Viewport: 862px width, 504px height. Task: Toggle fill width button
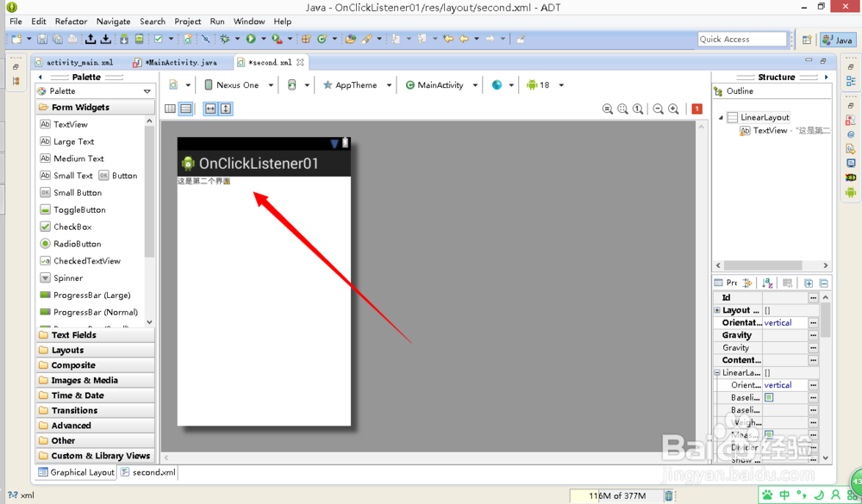pos(210,109)
